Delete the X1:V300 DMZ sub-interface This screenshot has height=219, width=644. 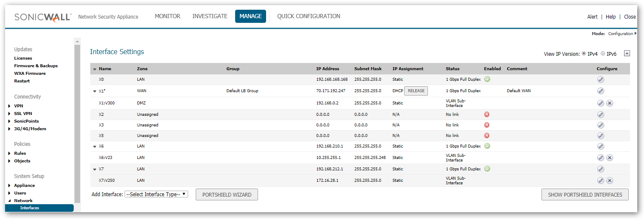[609, 103]
